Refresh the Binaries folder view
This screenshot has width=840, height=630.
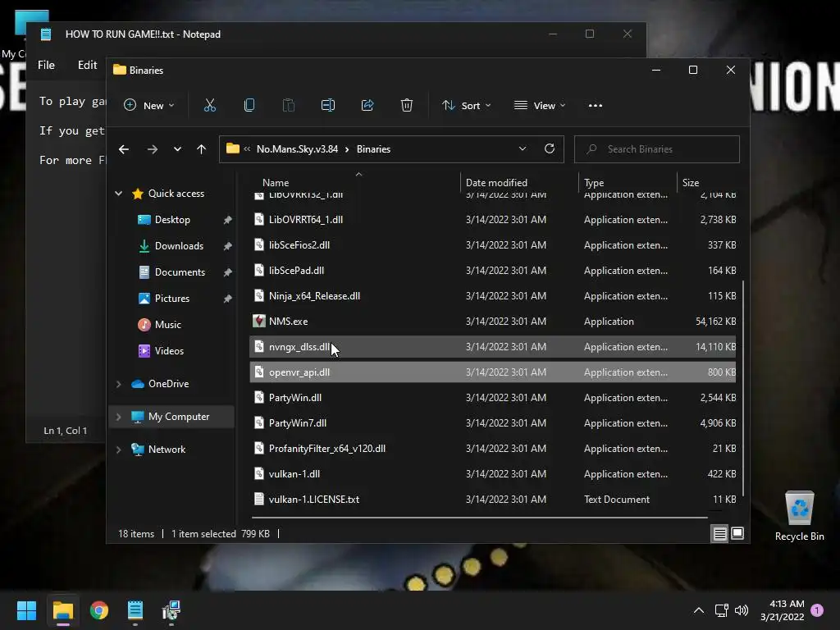[550, 149]
